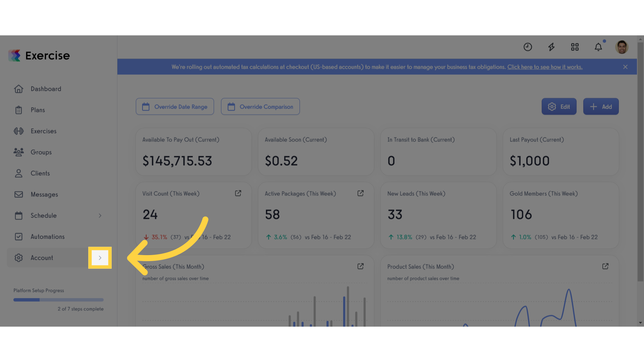Open Active Packages card external link icon
Screen dimensions: 644x362
coord(361,193)
